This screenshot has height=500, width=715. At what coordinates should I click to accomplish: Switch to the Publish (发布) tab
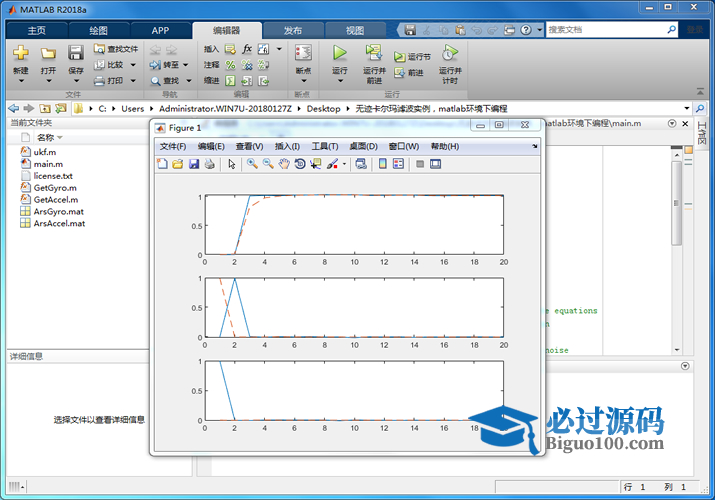pos(293,31)
